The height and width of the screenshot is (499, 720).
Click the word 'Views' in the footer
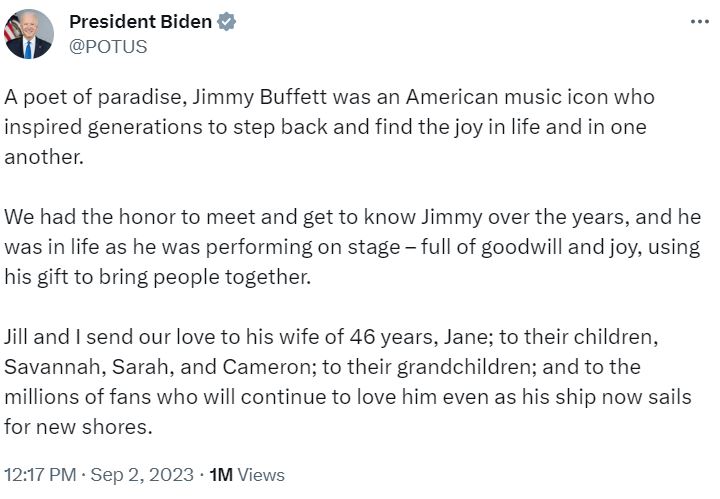tap(262, 475)
